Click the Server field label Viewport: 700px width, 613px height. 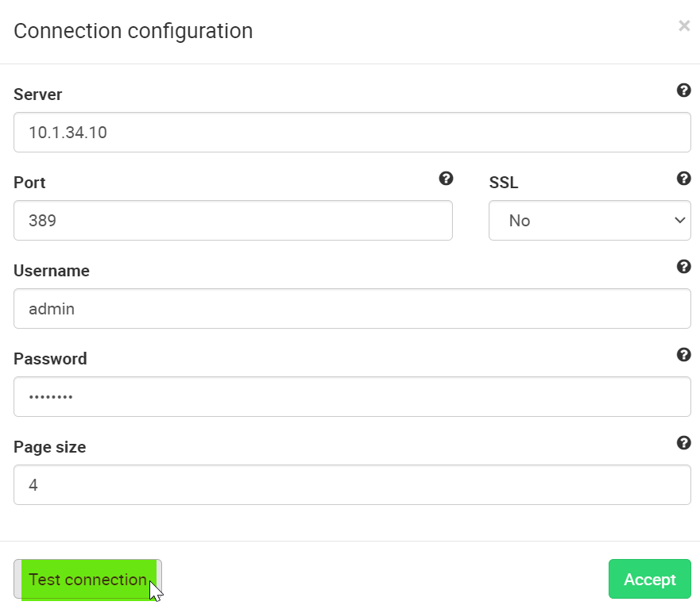tap(37, 94)
